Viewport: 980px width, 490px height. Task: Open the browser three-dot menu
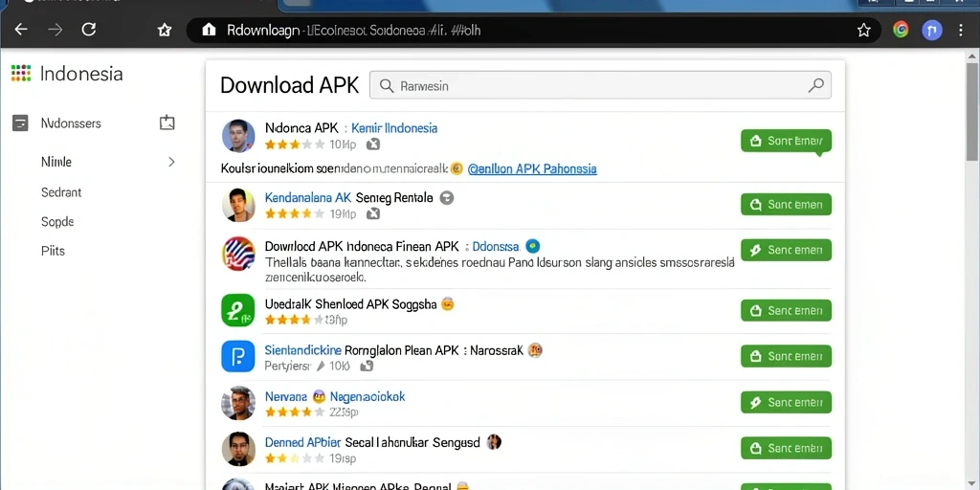pyautogui.click(x=961, y=30)
